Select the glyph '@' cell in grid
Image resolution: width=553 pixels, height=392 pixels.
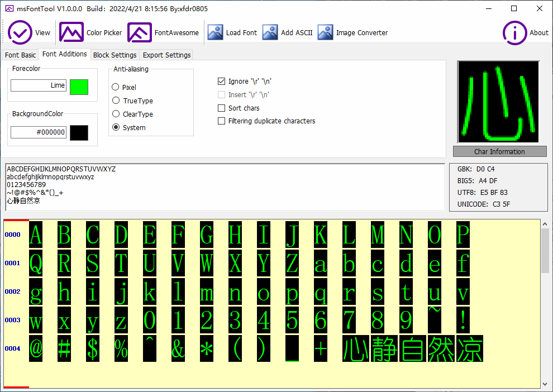pos(36,348)
